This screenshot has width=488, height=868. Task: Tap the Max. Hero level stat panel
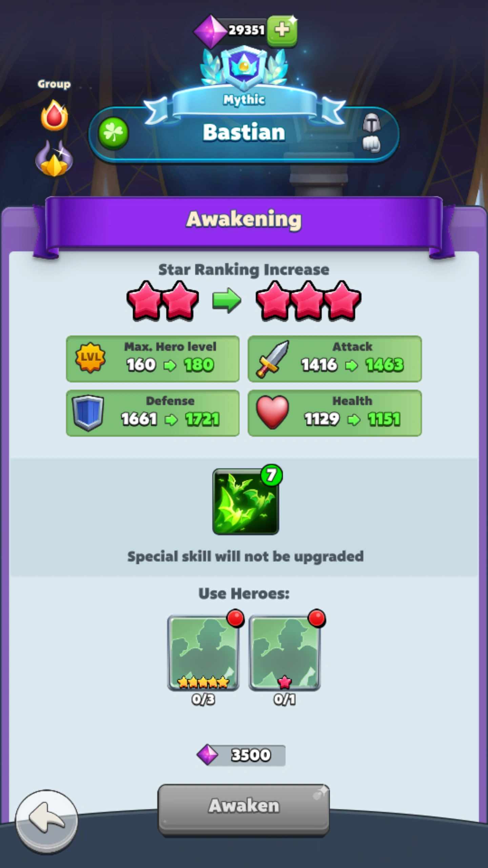(x=153, y=359)
